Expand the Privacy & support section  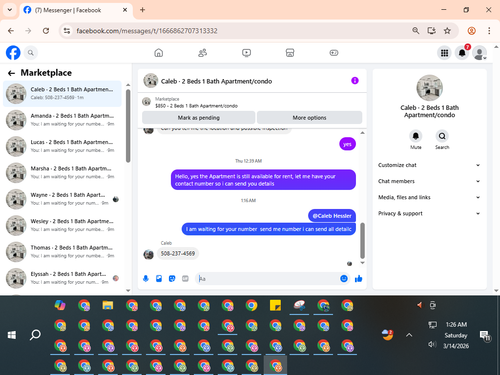[x=429, y=213]
